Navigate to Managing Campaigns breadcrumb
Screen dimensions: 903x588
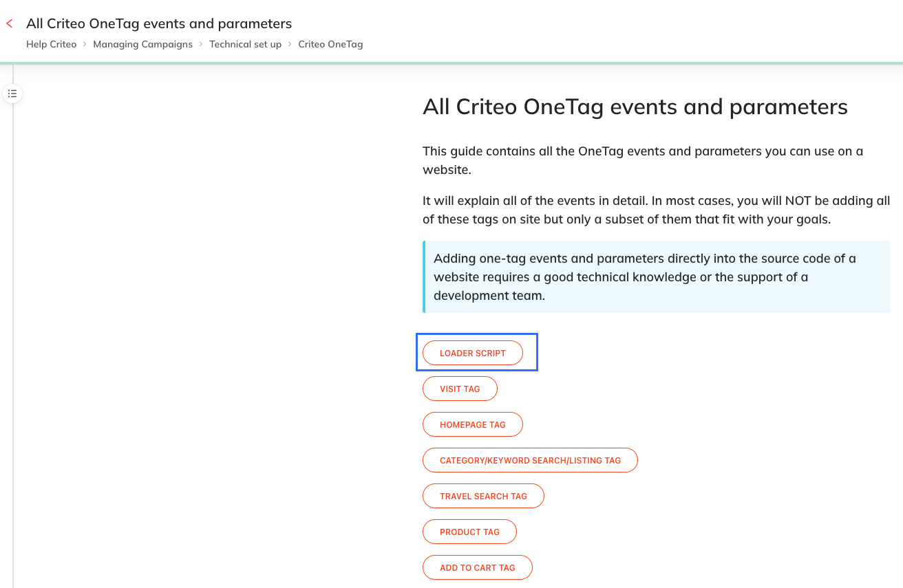(x=142, y=45)
